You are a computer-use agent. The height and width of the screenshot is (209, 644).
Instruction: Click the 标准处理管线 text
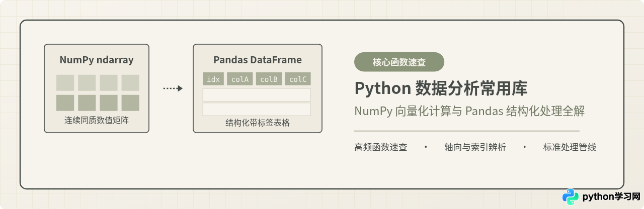[x=570, y=147]
